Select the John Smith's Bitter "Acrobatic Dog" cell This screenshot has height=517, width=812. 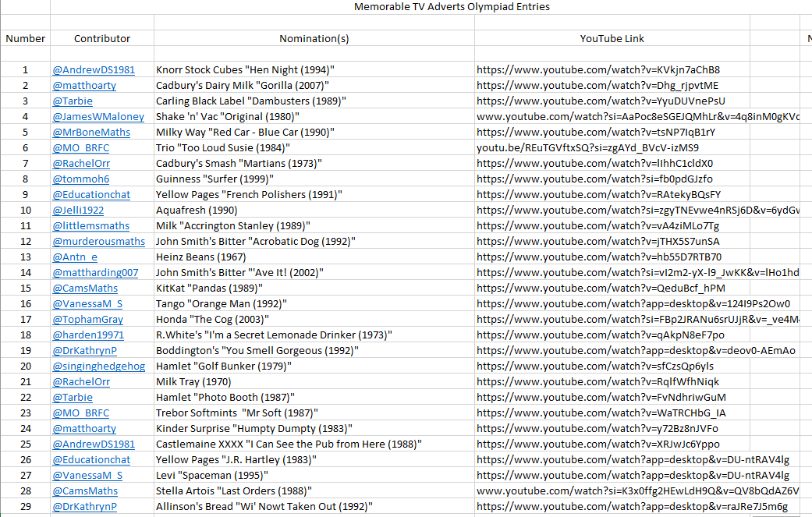(314, 241)
